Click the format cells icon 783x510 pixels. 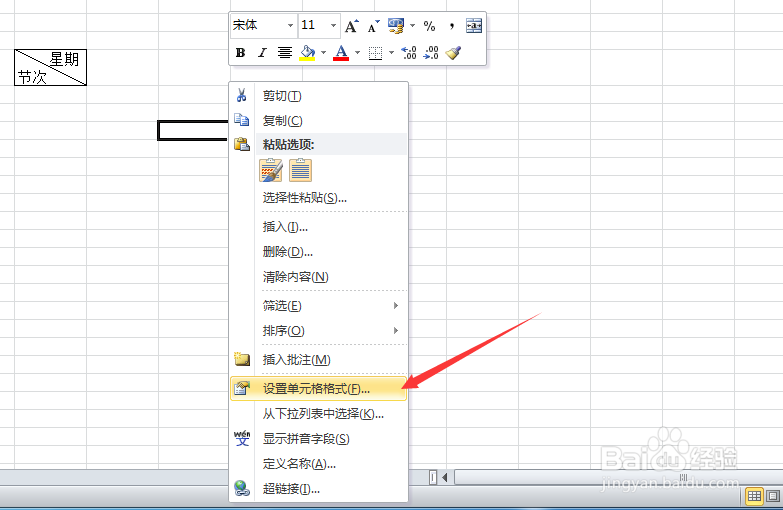click(x=242, y=388)
